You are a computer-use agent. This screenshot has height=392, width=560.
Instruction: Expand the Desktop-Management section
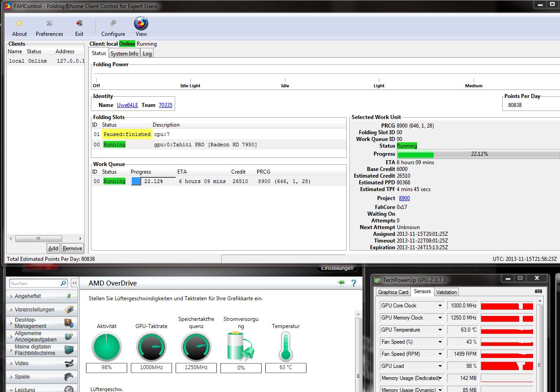pyautogui.click(x=11, y=323)
